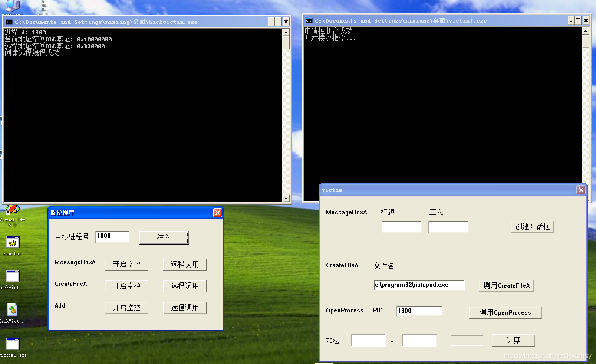Image resolution: width=596 pixels, height=364 pixels.
Task: Click the 调用OpenProcess button
Action: 505,312
